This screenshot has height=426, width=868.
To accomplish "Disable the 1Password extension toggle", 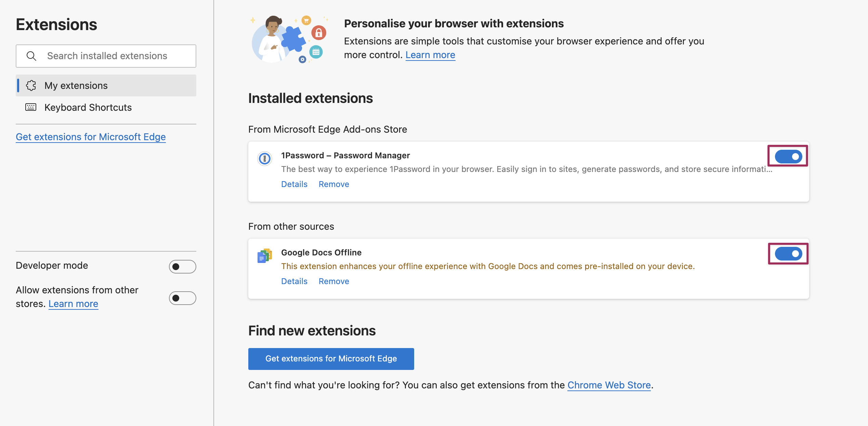I will click(788, 157).
